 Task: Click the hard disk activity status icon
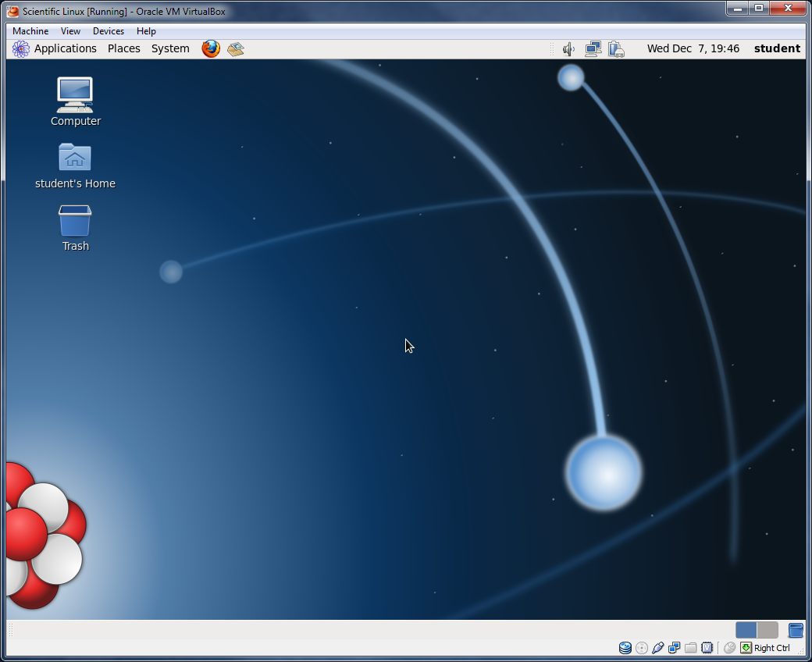click(x=625, y=648)
